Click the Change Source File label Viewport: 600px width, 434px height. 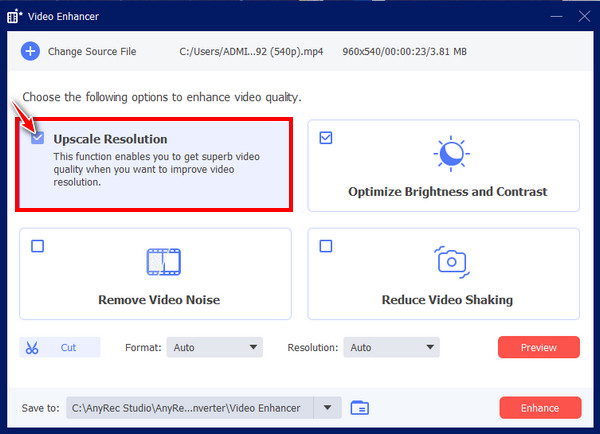pos(92,52)
